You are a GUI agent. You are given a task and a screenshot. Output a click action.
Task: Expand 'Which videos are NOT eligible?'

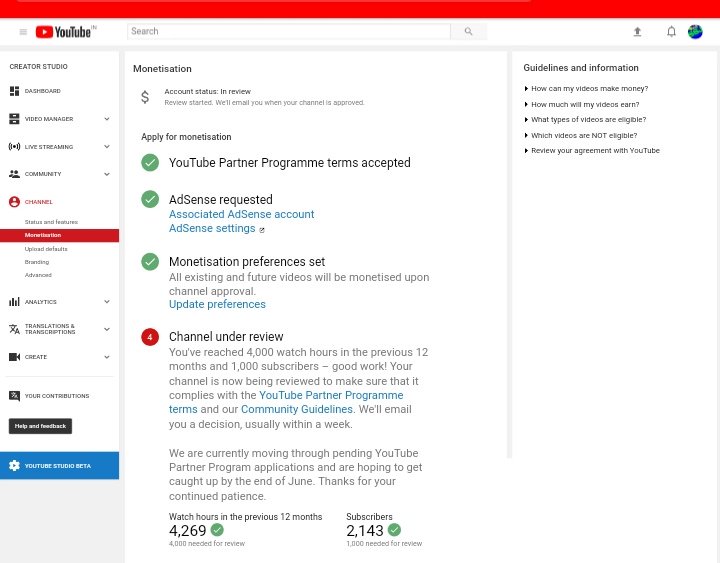580,135
